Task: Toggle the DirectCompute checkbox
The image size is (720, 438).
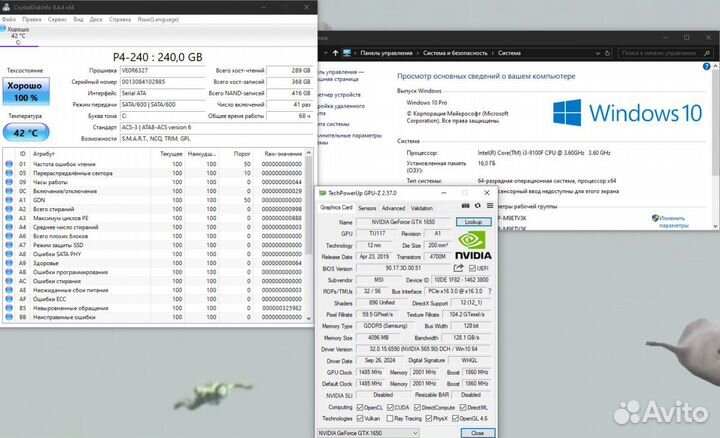Action: pos(417,407)
